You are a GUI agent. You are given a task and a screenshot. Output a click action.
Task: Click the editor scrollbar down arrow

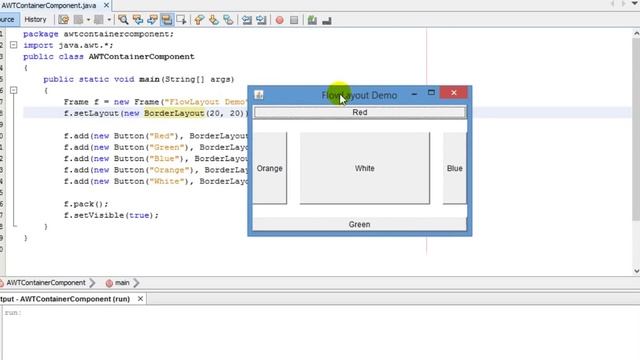pyautogui.click(x=636, y=271)
